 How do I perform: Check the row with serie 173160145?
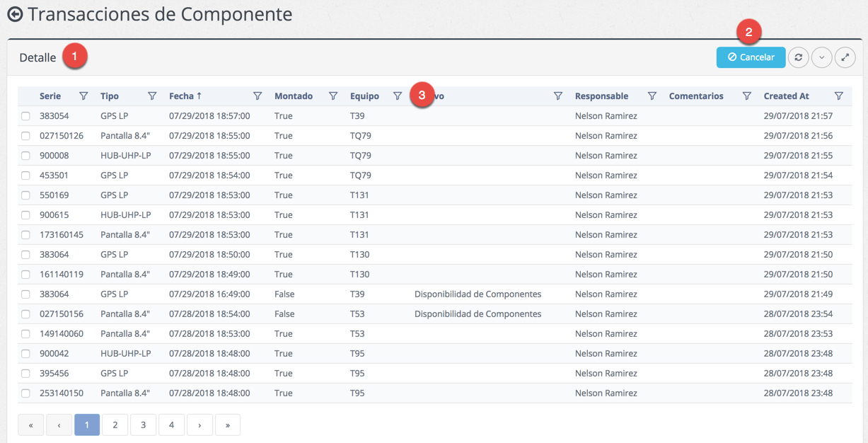tap(25, 235)
